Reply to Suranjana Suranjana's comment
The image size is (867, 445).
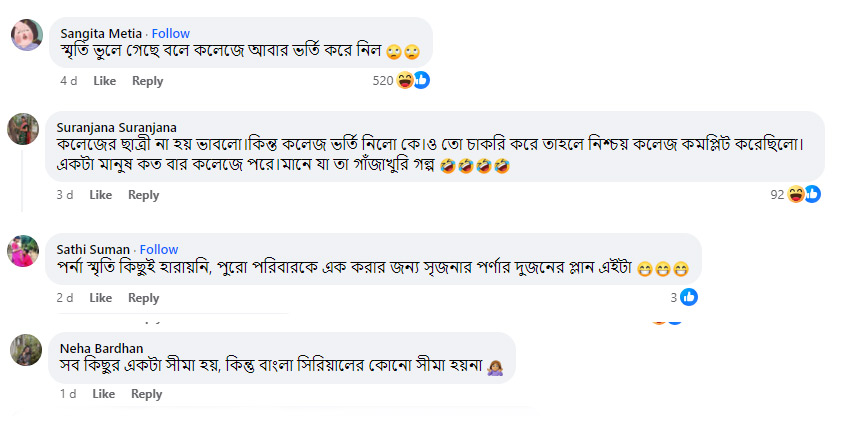click(143, 195)
